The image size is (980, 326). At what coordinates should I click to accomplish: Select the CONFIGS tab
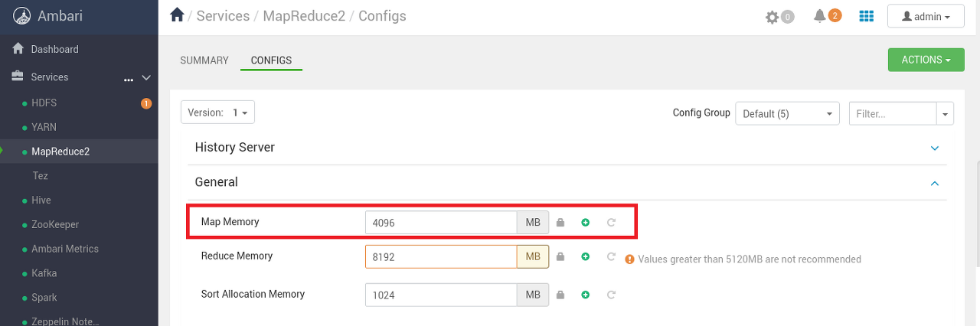pos(271,60)
